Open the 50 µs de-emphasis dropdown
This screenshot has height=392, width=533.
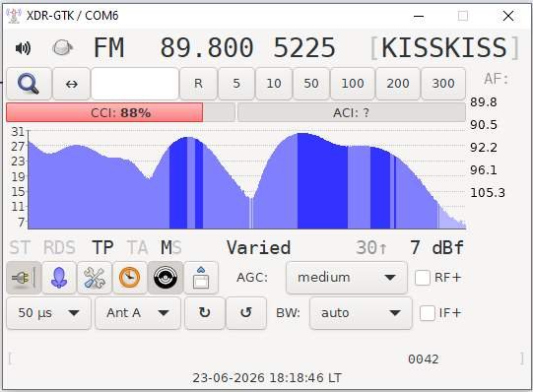pyautogui.click(x=48, y=313)
